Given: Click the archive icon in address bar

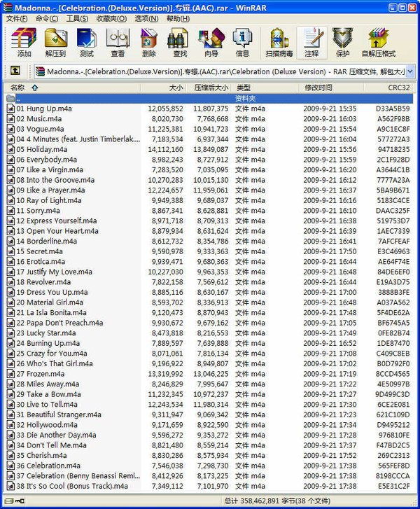Looking at the screenshot, I should 40,71.
